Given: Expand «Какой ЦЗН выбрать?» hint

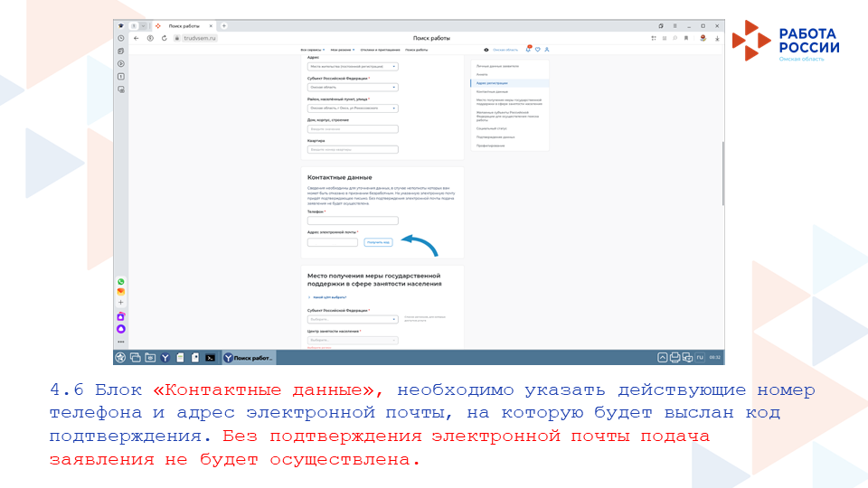Looking at the screenshot, I should [x=329, y=296].
